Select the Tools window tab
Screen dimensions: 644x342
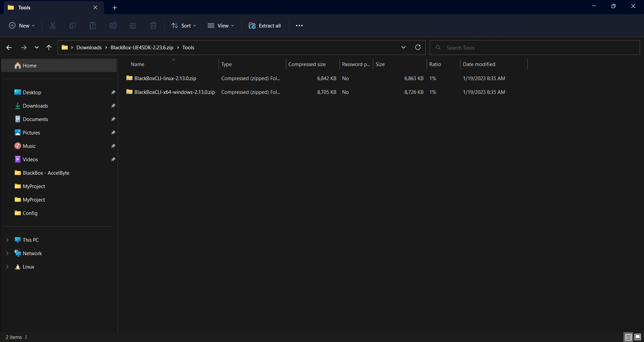54,7
